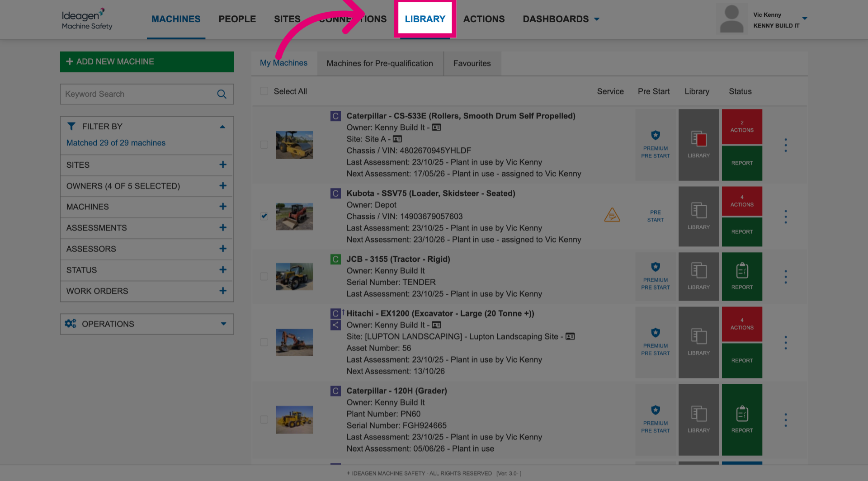868x481 pixels.
Task: Tick the Caterpillar 120H checkbox
Action: coord(264,420)
